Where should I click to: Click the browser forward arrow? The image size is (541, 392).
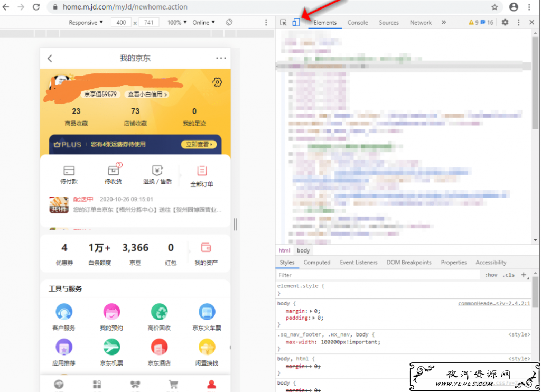click(x=21, y=7)
